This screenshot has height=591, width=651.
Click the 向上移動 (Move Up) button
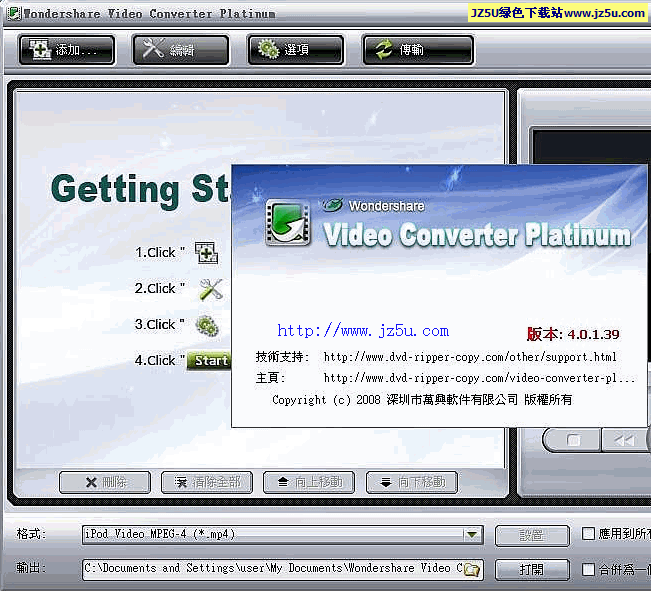(309, 482)
